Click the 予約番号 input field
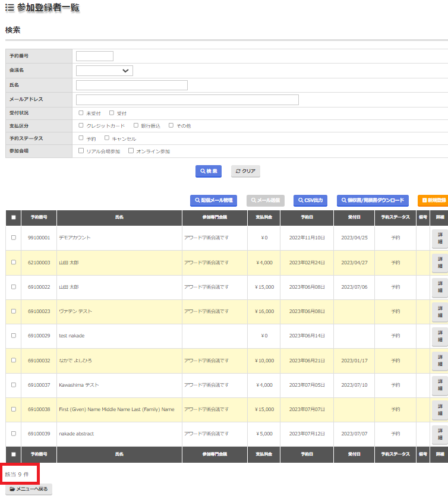 pos(94,56)
